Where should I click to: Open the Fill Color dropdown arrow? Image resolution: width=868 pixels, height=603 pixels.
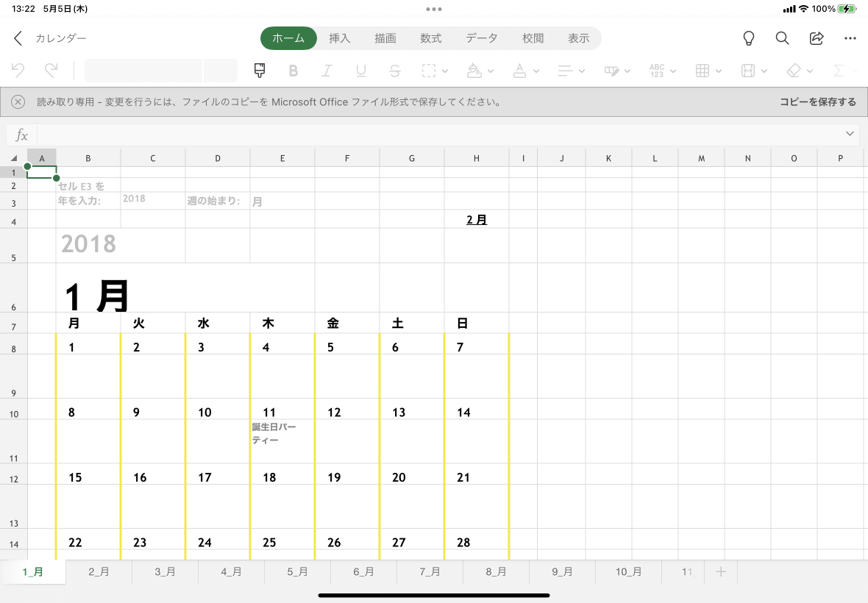coord(490,71)
